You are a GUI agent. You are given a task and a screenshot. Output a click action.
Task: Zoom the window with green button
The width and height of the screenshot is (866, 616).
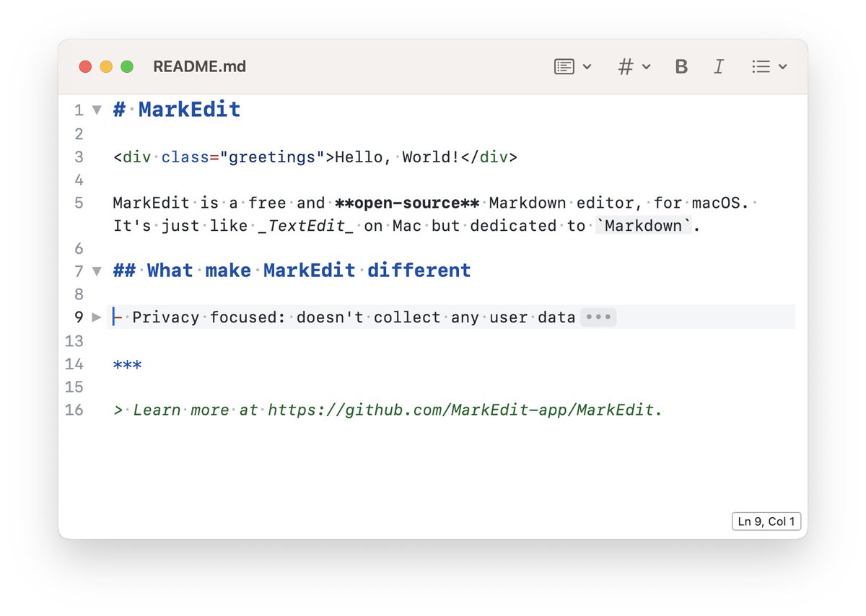(x=127, y=66)
